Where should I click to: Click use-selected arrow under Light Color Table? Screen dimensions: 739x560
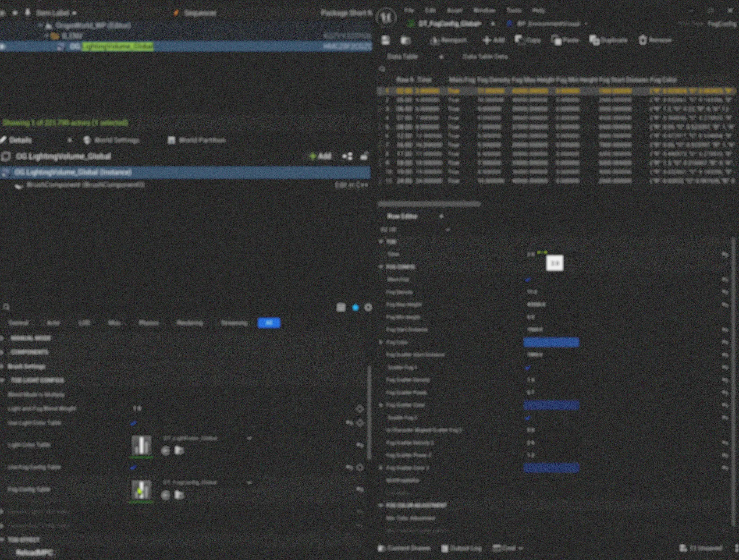click(165, 451)
